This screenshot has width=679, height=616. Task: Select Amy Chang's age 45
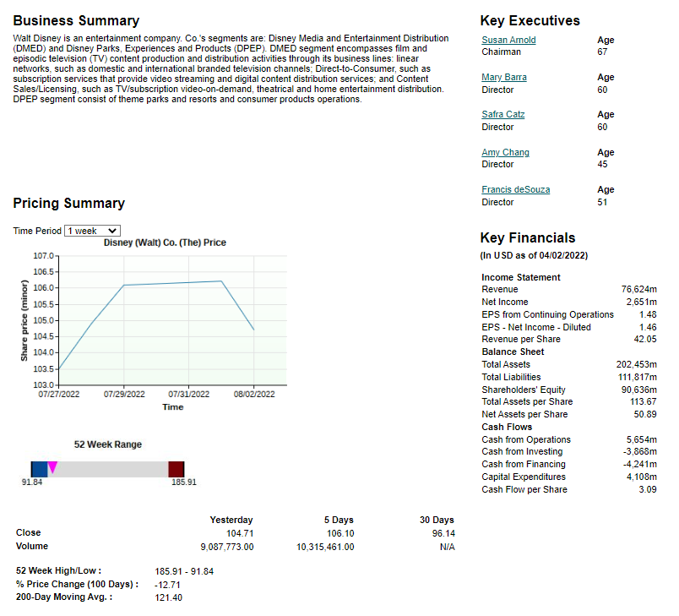[x=602, y=164]
